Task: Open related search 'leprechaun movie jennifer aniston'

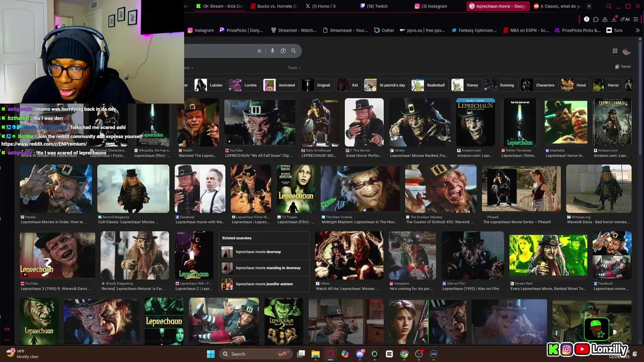Action: point(264,284)
